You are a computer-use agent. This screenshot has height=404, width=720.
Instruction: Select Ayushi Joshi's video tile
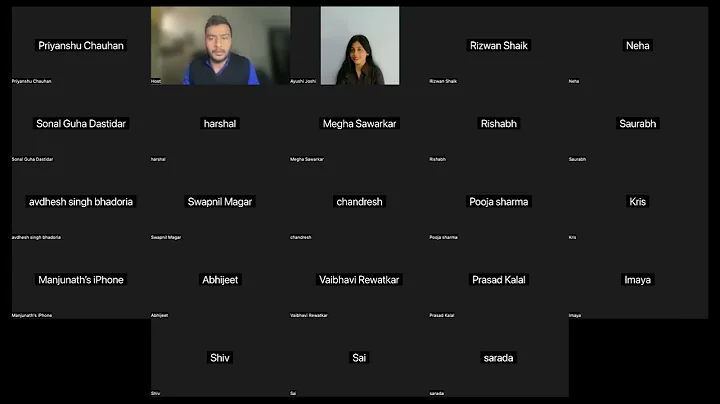(360, 45)
